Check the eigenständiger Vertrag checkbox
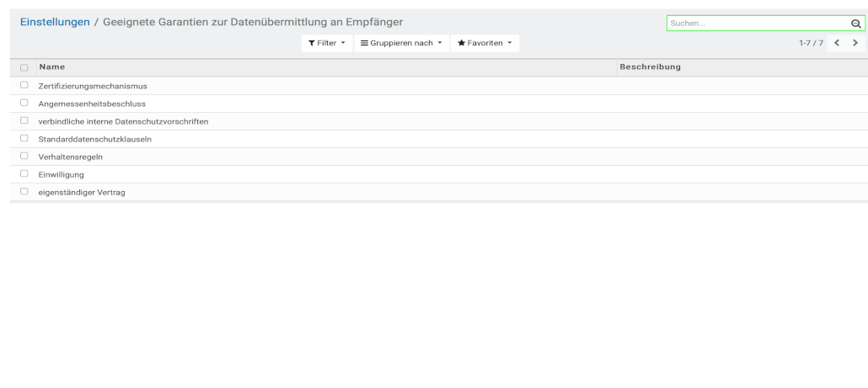The image size is (868, 388). coord(24,192)
